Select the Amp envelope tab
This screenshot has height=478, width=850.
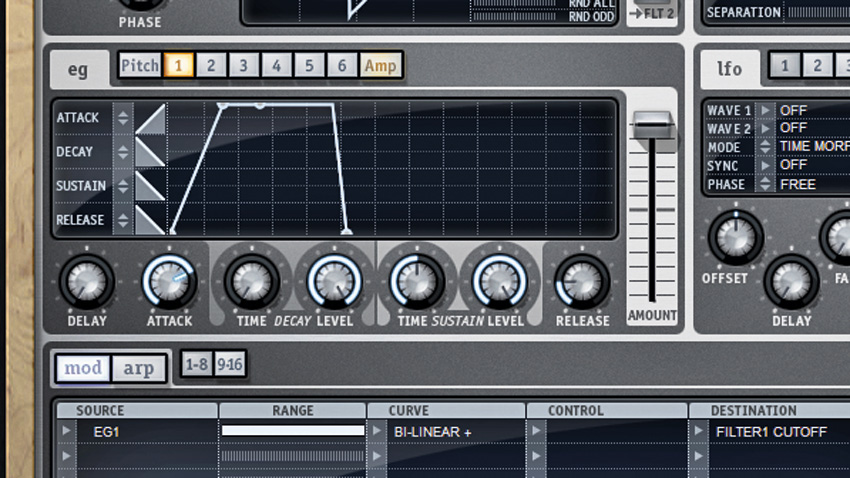[380, 66]
